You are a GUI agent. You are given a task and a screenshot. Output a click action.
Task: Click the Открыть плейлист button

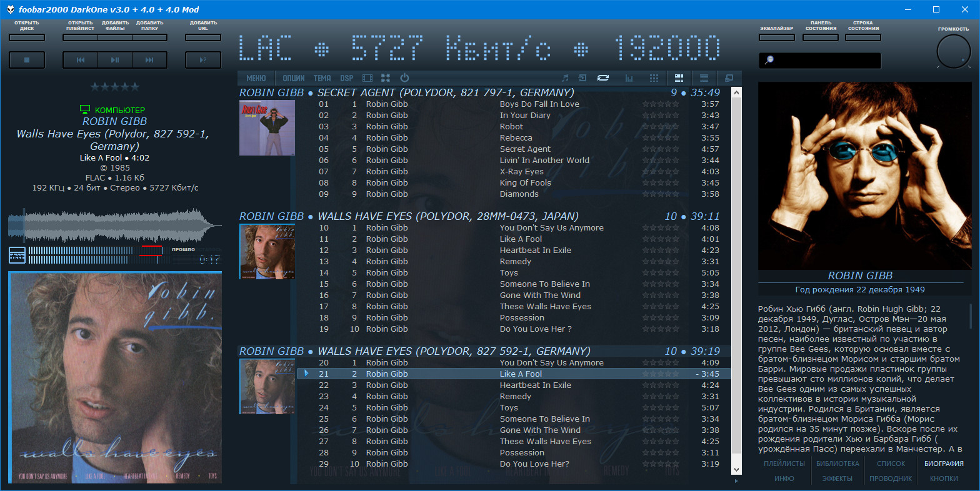(x=81, y=37)
